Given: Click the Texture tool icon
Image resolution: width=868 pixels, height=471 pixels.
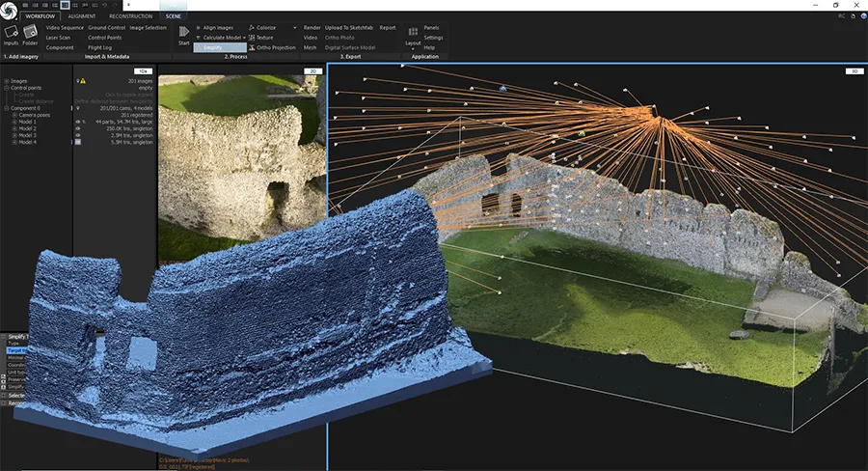Looking at the screenshot, I should [251, 38].
